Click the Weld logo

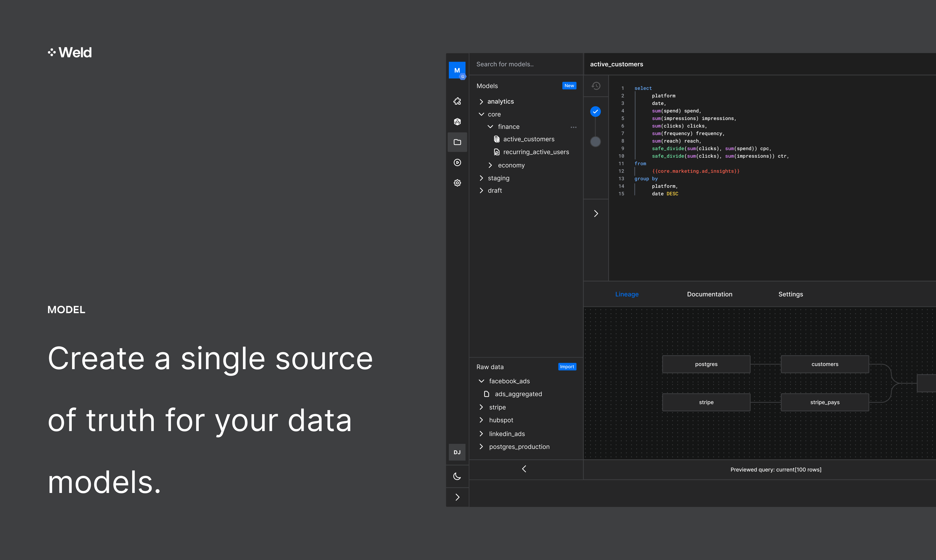click(x=70, y=53)
